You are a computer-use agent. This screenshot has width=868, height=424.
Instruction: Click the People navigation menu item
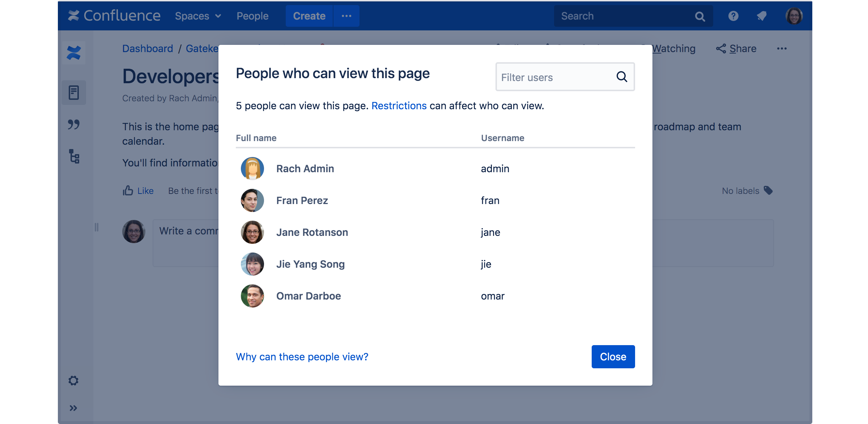tap(252, 16)
